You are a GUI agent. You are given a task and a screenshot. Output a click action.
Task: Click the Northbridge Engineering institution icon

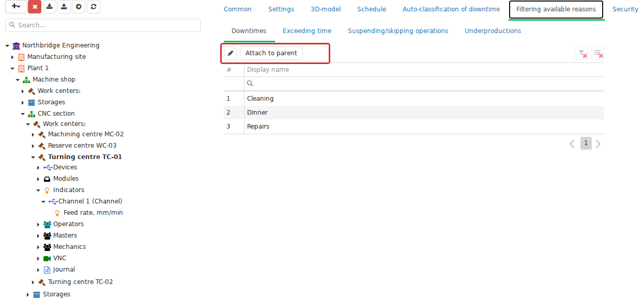coord(16,45)
